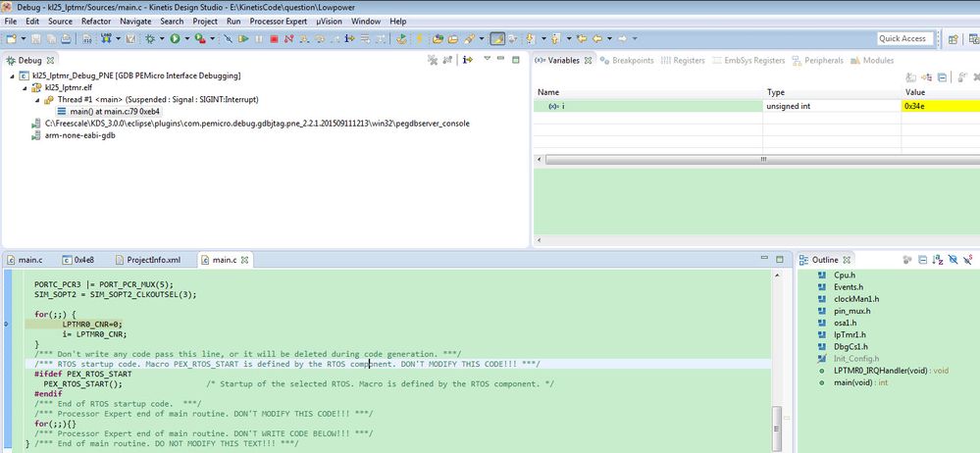This screenshot has height=453, width=980.
Task: Click the green Run launch icon
Action: (x=175, y=39)
